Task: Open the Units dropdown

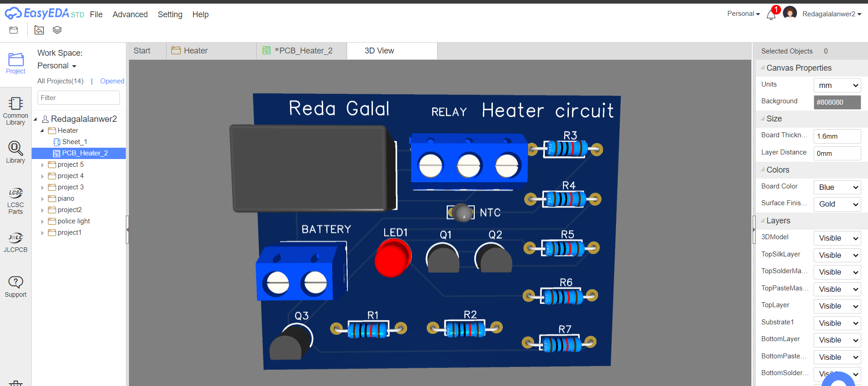Action: click(x=837, y=85)
